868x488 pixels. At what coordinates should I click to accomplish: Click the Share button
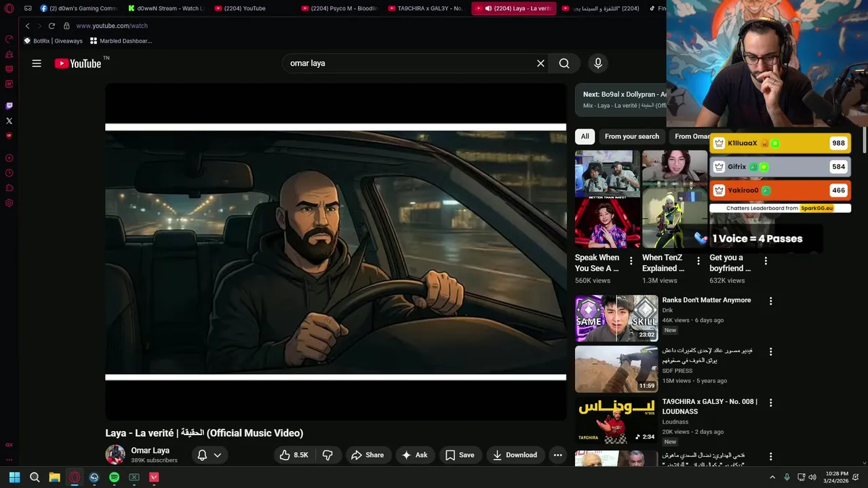click(x=368, y=455)
